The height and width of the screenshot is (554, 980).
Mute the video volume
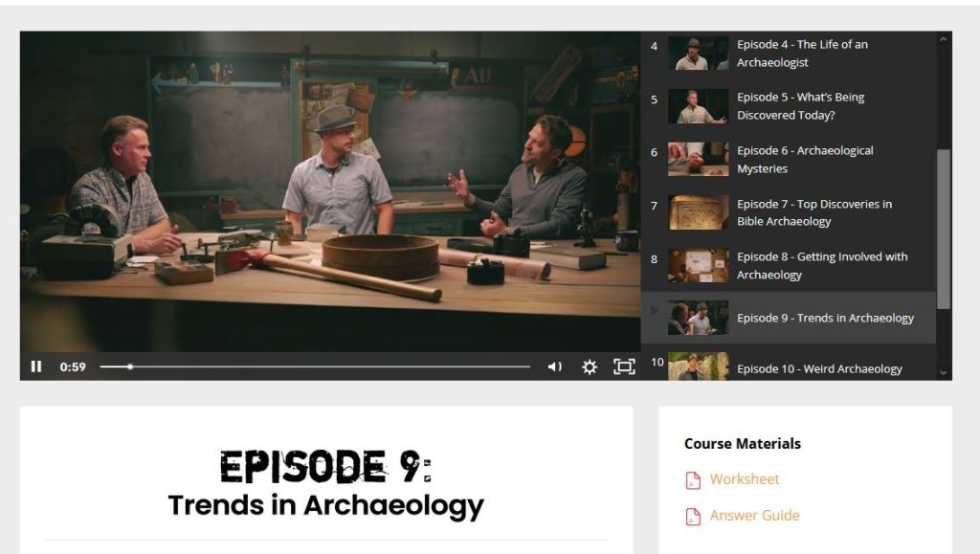[x=554, y=366]
